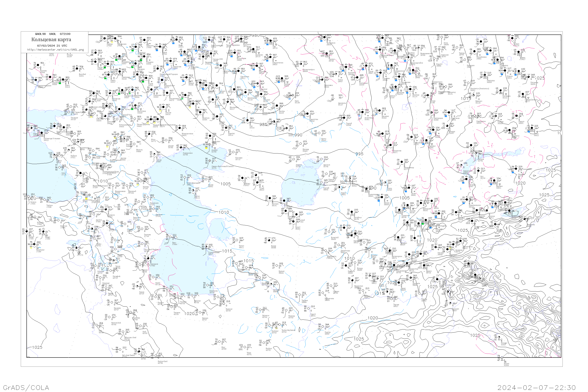Click the Полтава station circle marker
Screen dimensions: 588x392
pyautogui.click(x=38, y=65)
